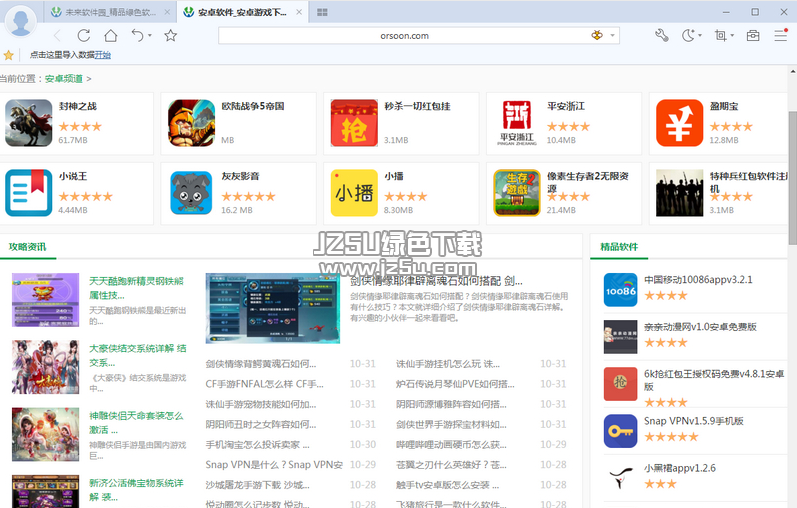Viewport: 797px width, 508px height.
Task: Open 炉石传说月琴仙PVE news item
Action: click(x=455, y=384)
